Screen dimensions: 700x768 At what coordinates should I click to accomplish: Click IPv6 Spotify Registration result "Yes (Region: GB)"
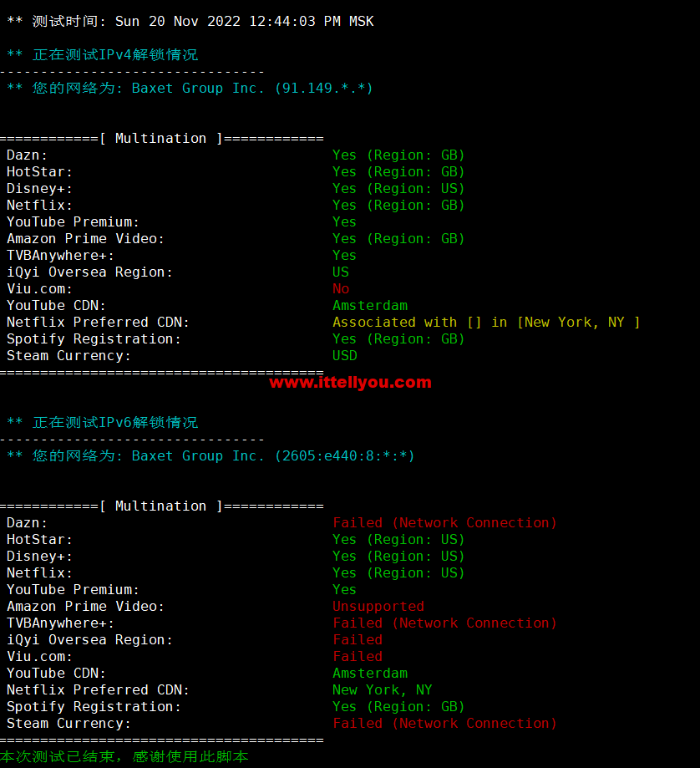click(x=398, y=707)
